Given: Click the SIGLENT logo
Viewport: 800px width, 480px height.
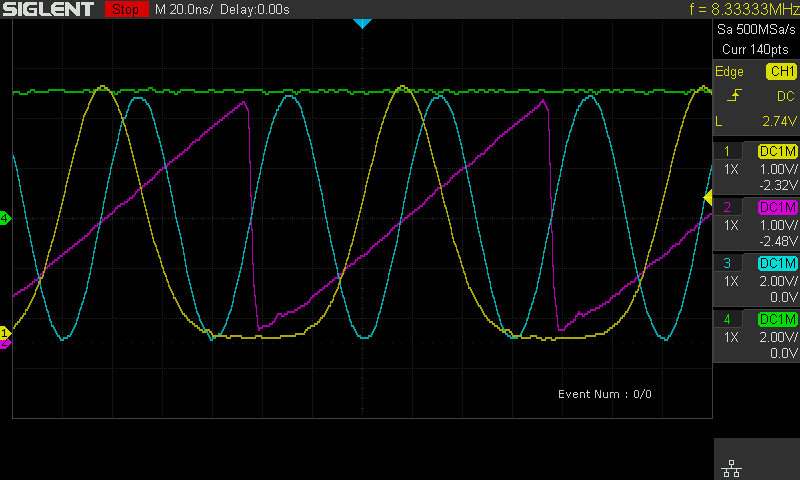Looking at the screenshot, I should (48, 9).
